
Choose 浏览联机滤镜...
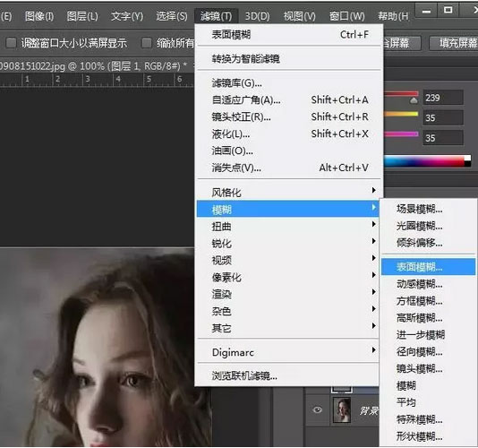click(287, 375)
